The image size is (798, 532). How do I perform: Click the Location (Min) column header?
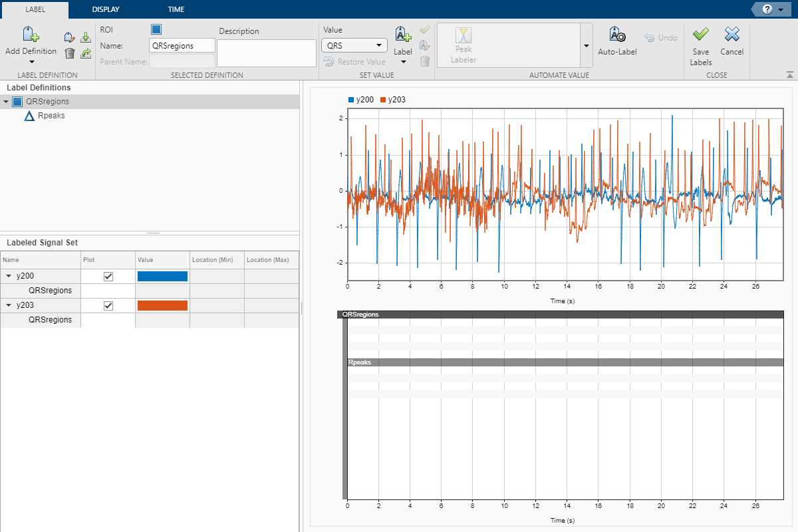click(x=217, y=259)
